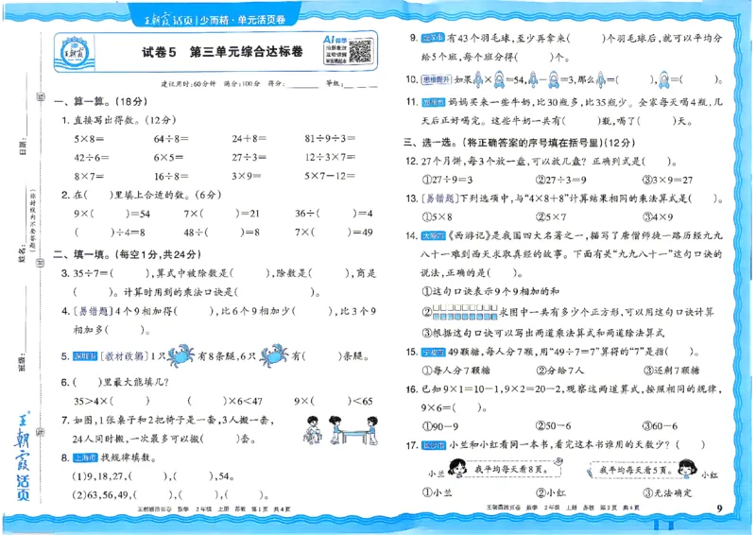This screenshot has width=756, height=535.
Task: Click the heading '二、填一填。'
Action: [82, 254]
